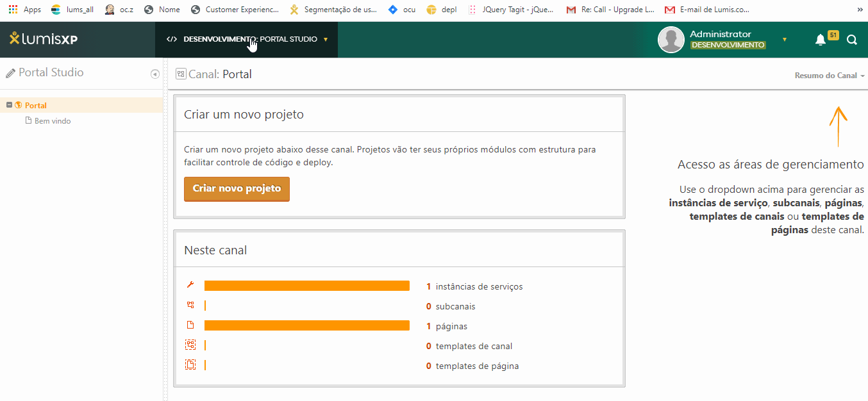Open the Resumo do Canal dropdown
The height and width of the screenshot is (401, 868).
pos(830,76)
